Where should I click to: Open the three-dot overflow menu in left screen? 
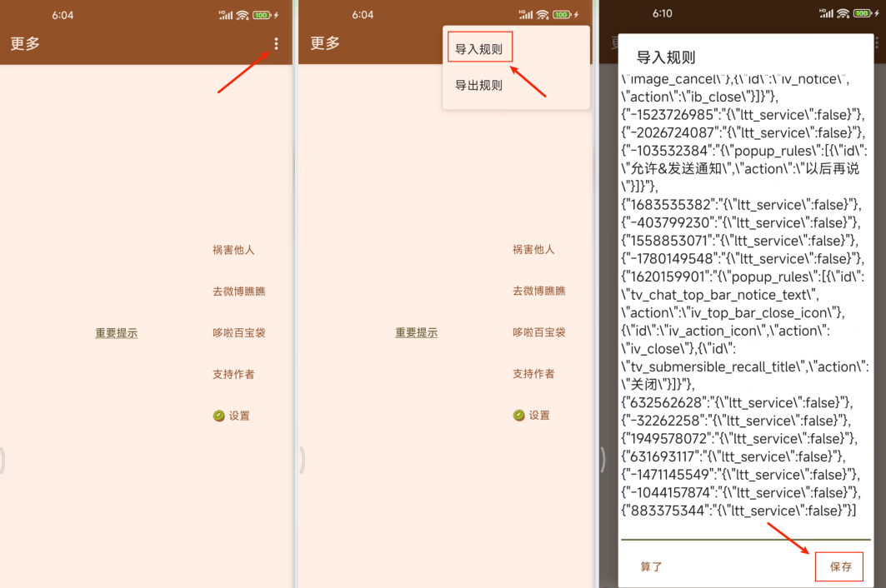[x=277, y=44]
